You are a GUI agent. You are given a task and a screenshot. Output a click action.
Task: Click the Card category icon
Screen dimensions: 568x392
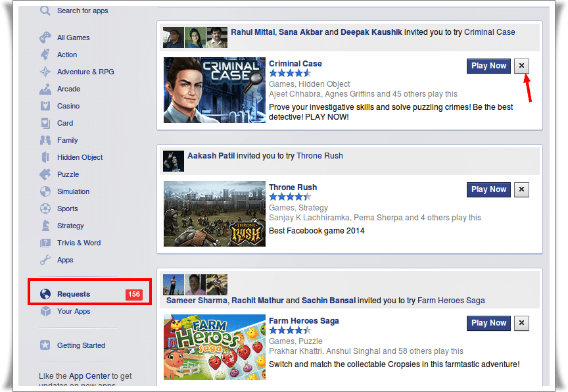(45, 123)
